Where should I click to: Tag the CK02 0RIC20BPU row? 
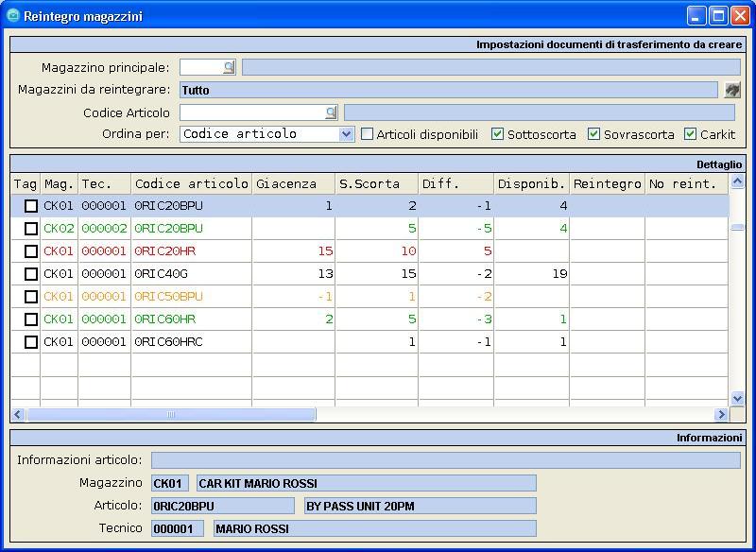[x=31, y=229]
